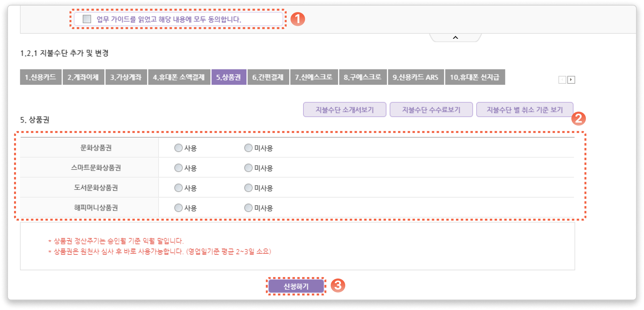Select 사용 for 스마트문화상품권

(178, 168)
